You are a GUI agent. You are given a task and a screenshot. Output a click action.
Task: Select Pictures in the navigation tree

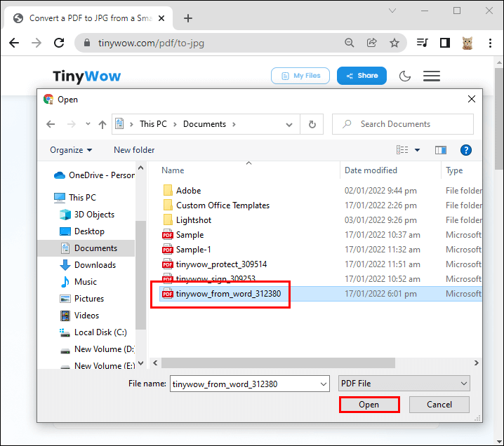pos(81,299)
